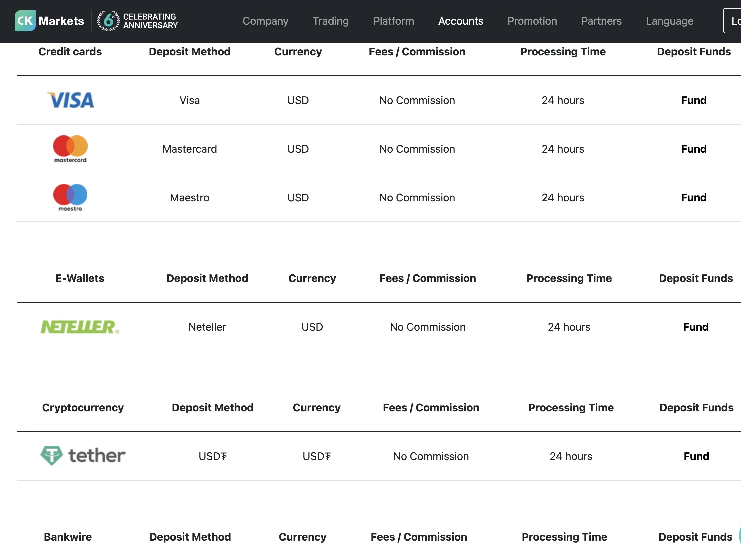This screenshot has width=741, height=560.
Task: Click the Tether logo
Action: (83, 456)
